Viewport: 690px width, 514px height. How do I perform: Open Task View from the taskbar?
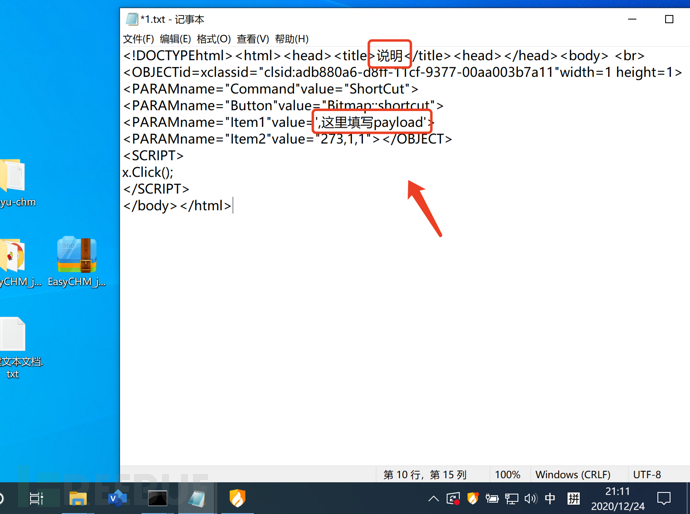coord(36,498)
